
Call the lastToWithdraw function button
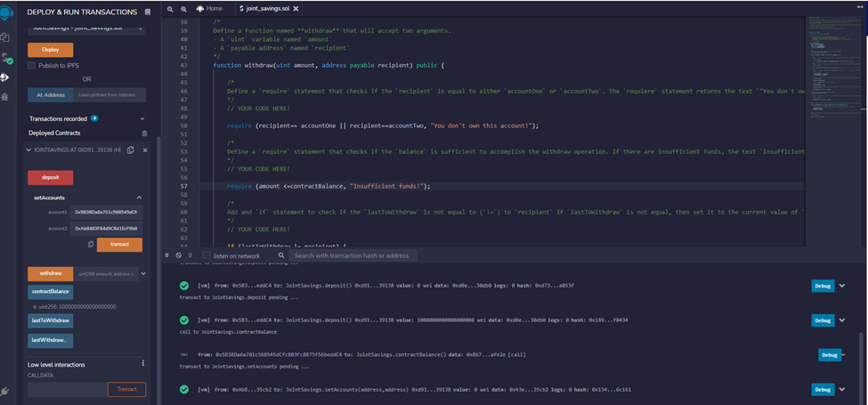pyautogui.click(x=51, y=321)
